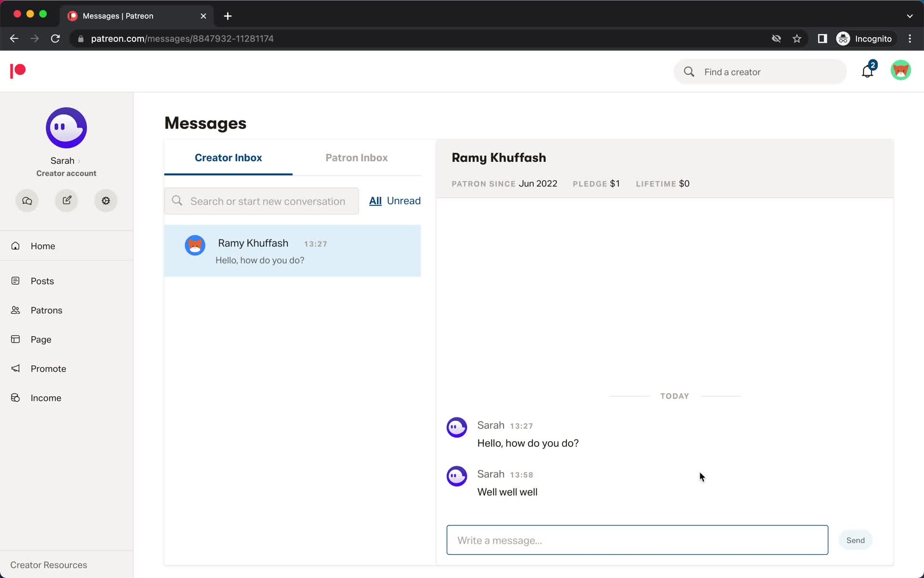
Task: Click the Send button in message composer
Action: pyautogui.click(x=856, y=540)
